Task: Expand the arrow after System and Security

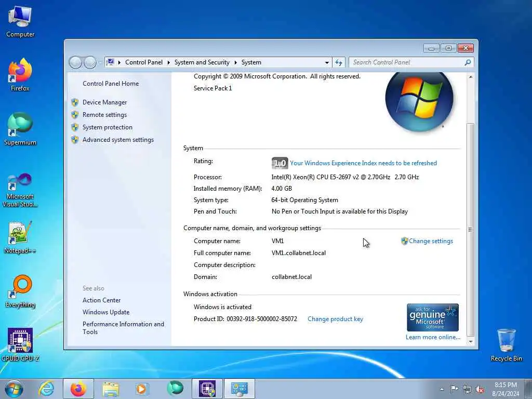Action: pyautogui.click(x=235, y=62)
